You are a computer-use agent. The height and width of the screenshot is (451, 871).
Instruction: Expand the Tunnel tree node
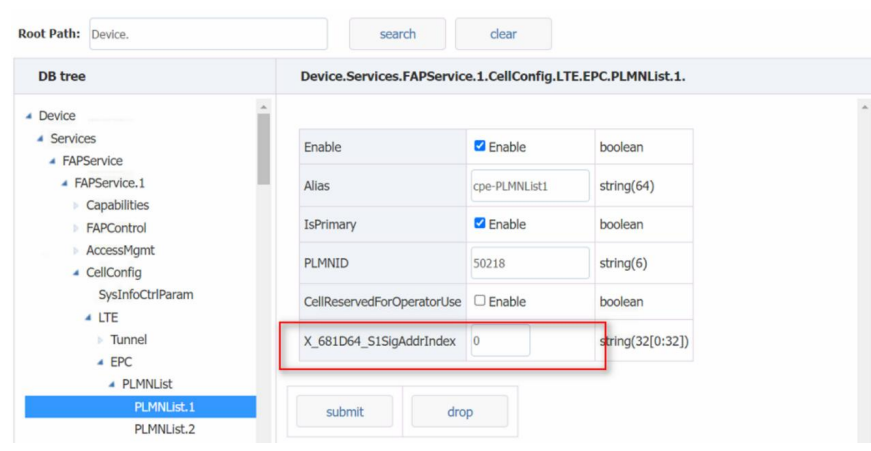[x=100, y=340]
